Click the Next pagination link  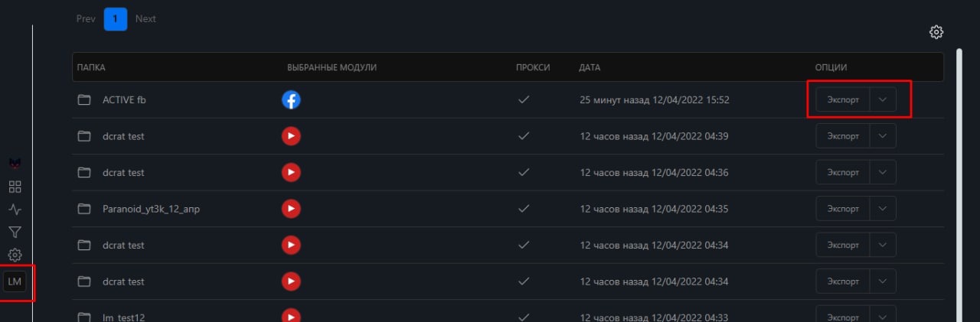coord(145,18)
